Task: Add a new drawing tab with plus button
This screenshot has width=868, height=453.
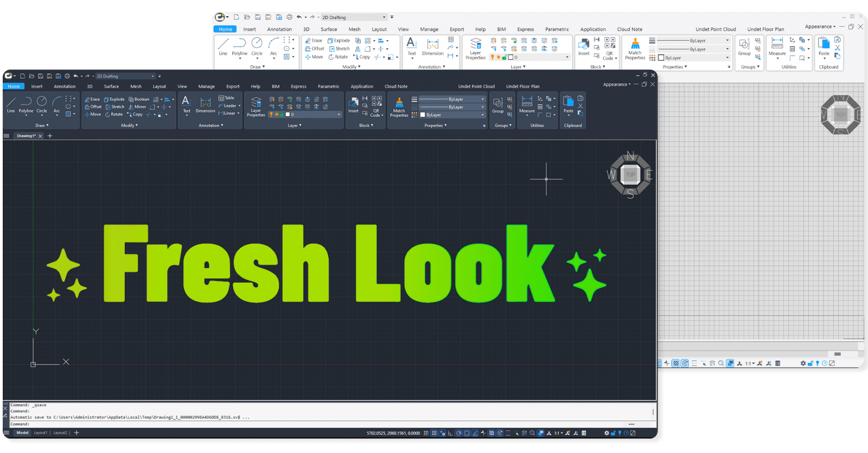Action: coord(50,136)
